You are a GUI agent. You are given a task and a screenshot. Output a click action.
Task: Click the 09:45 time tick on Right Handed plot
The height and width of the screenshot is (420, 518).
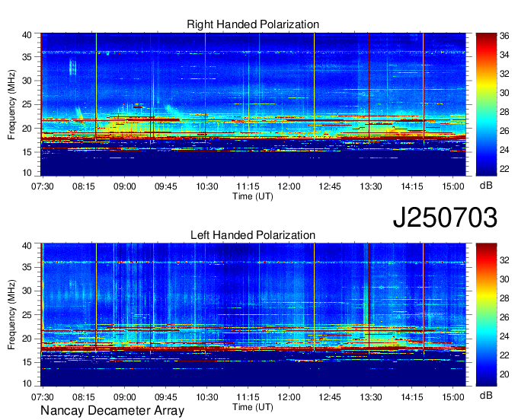(x=166, y=186)
